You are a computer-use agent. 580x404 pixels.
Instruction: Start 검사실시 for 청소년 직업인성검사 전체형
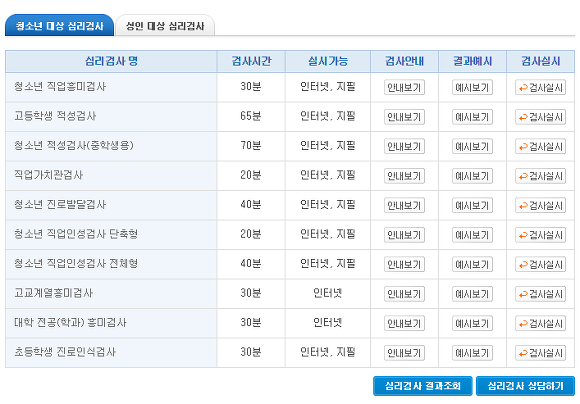(x=540, y=265)
